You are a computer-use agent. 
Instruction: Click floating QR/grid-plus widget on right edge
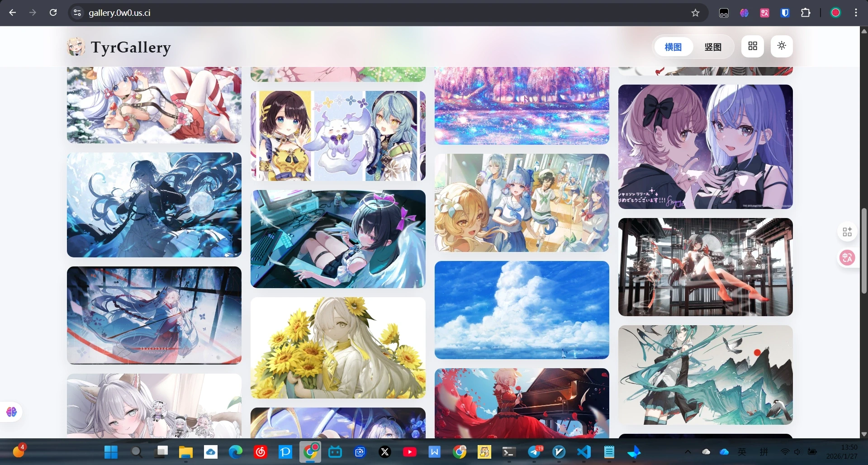(x=847, y=232)
